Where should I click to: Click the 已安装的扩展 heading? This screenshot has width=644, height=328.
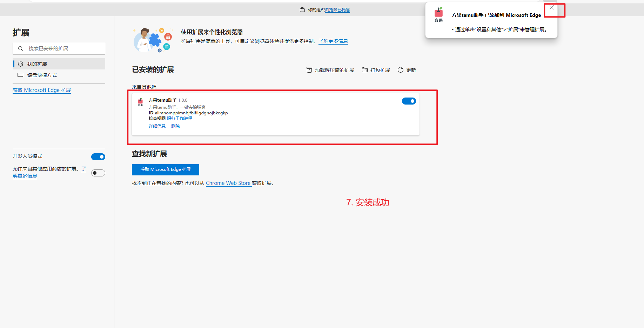[153, 69]
